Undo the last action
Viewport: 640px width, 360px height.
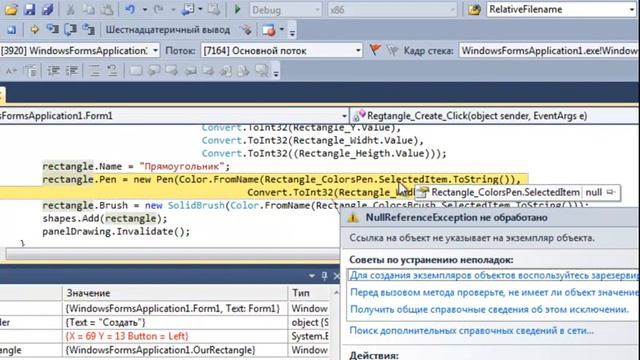[130, 9]
